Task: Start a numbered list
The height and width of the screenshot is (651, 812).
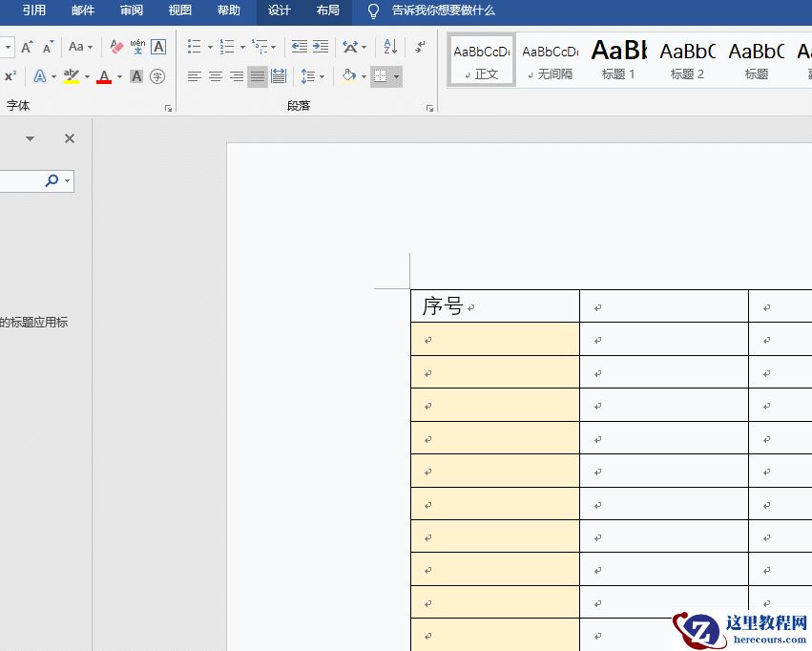Action: click(x=227, y=47)
